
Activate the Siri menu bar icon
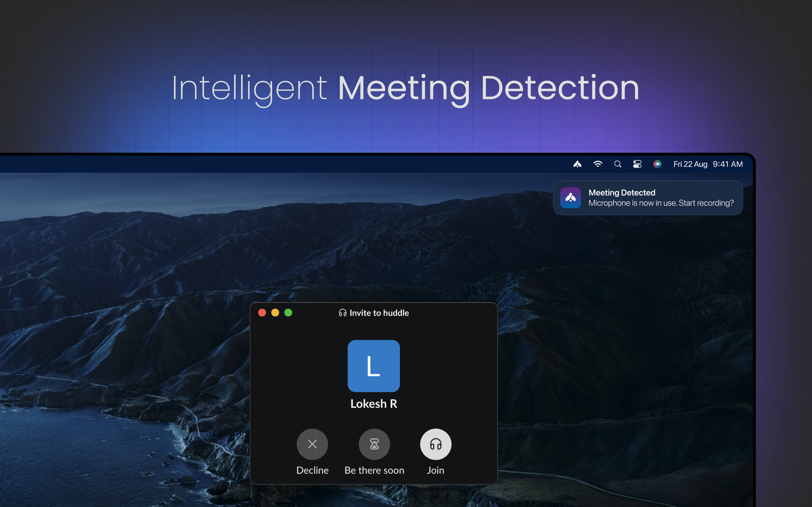point(657,164)
